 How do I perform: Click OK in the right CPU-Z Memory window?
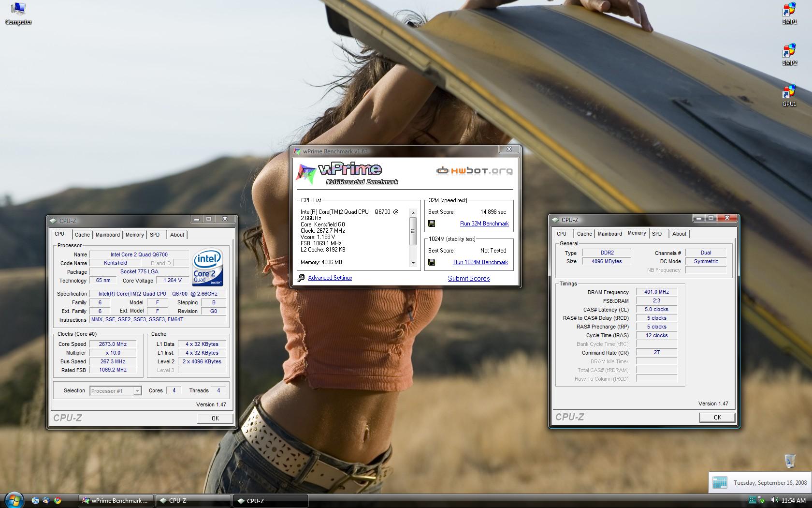click(x=717, y=418)
